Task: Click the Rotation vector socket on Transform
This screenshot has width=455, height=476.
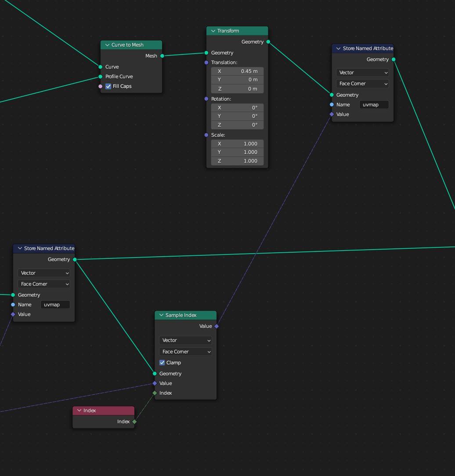Action: [x=206, y=99]
